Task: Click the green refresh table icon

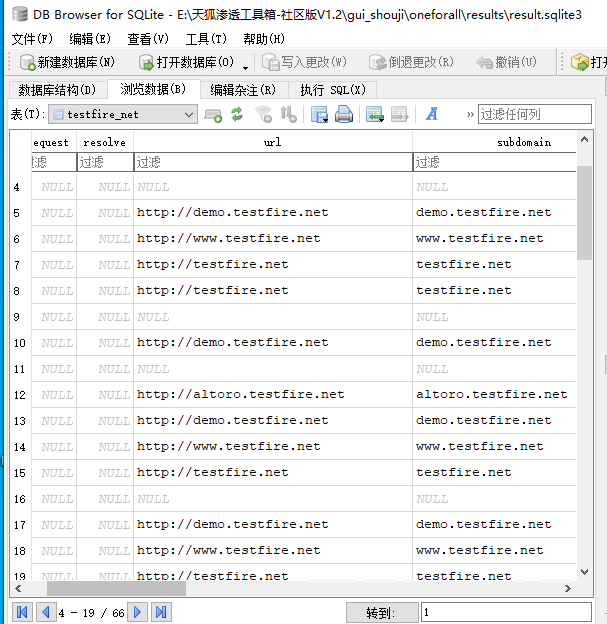Action: (237, 115)
